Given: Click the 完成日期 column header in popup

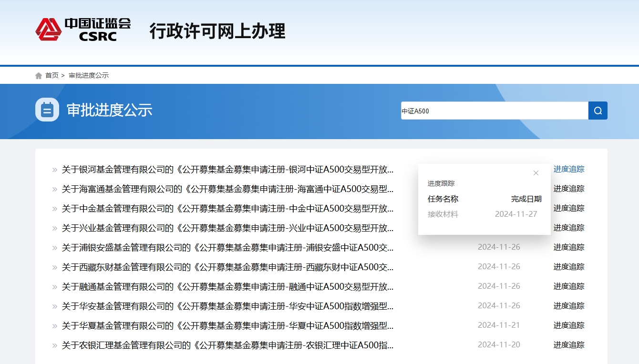Looking at the screenshot, I should point(526,199).
